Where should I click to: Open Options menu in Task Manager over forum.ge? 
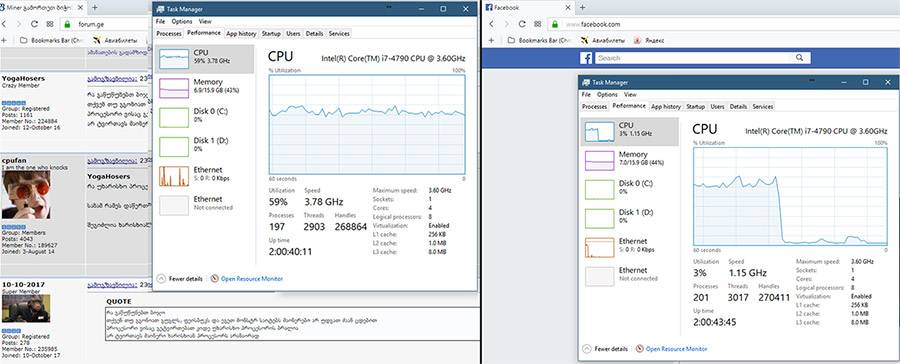[x=181, y=21]
